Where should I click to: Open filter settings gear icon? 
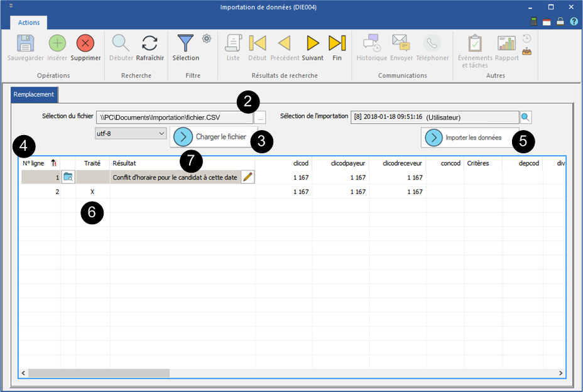point(207,39)
